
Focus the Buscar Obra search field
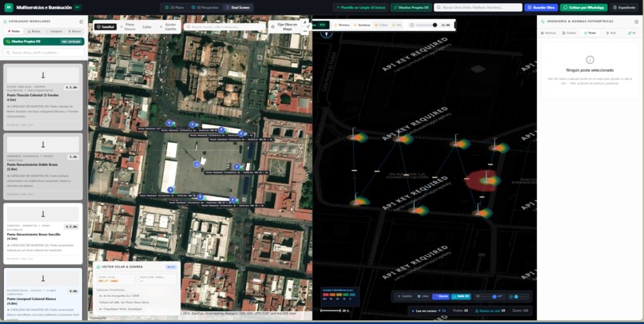click(x=478, y=7)
